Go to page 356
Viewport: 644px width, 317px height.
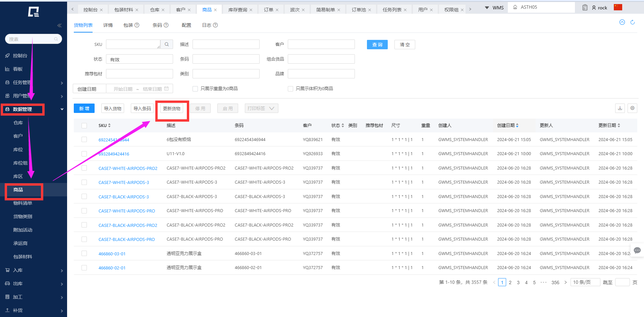click(x=555, y=282)
